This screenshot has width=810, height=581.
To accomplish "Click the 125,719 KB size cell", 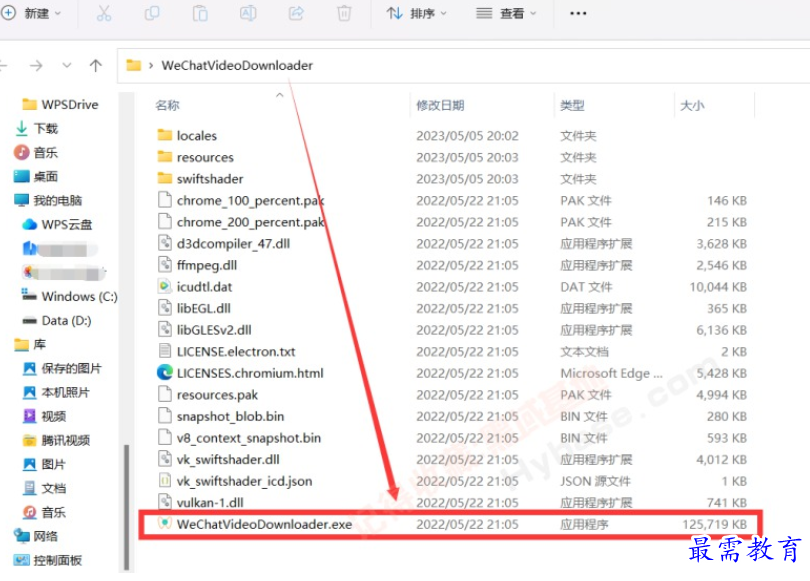I will [x=714, y=525].
